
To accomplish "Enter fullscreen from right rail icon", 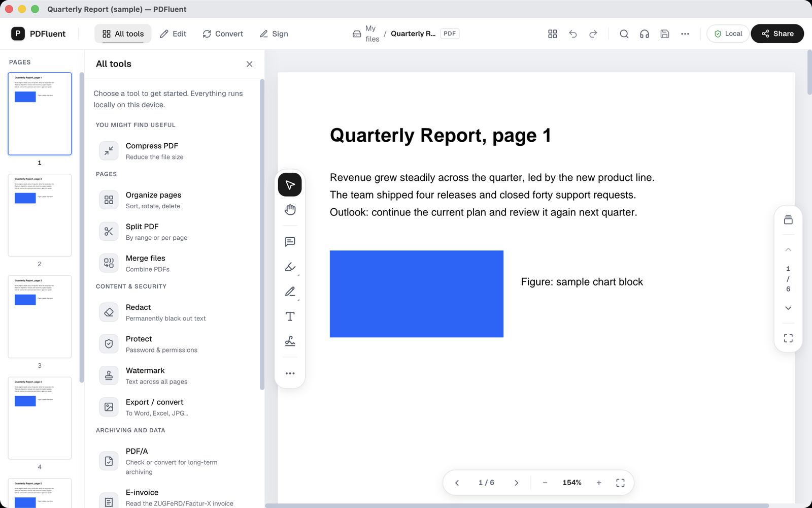I will pos(788,338).
